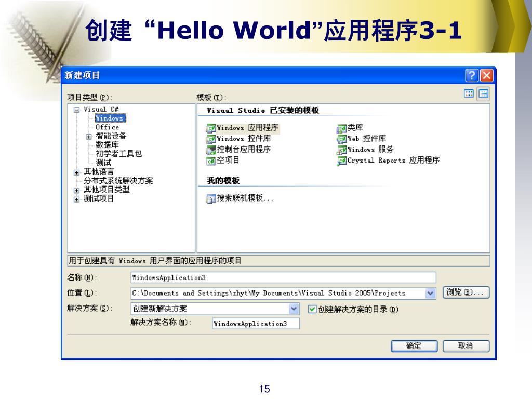Switch templates to small icons view
This screenshot has height=399, width=532.
[x=484, y=94]
